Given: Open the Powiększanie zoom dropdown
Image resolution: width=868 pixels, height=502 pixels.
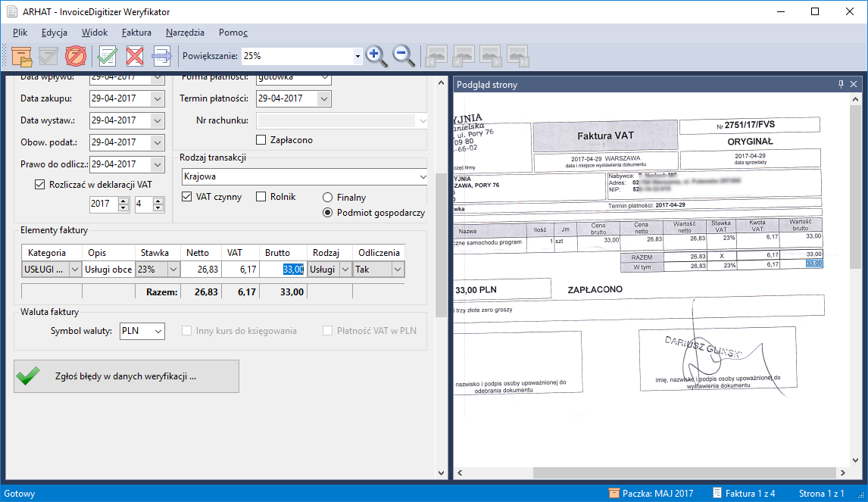Looking at the screenshot, I should coord(358,56).
